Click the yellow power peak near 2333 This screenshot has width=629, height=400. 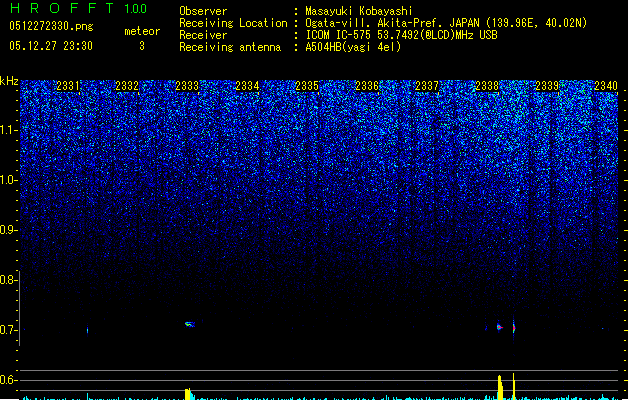(x=188, y=394)
